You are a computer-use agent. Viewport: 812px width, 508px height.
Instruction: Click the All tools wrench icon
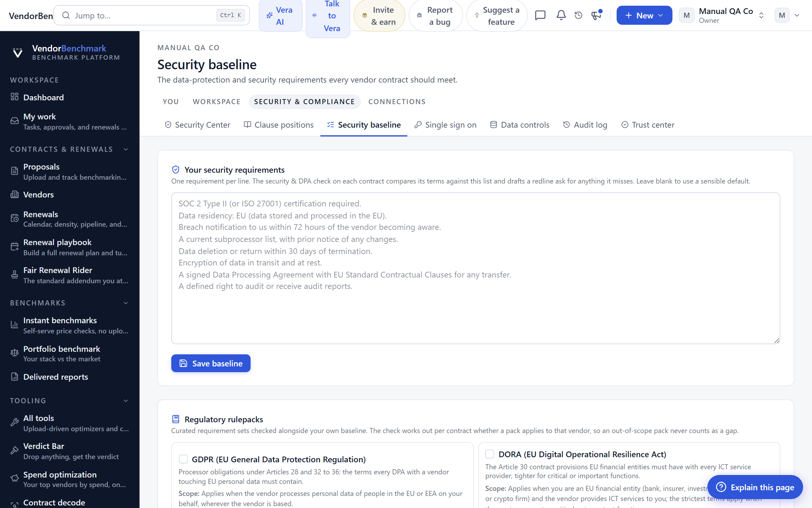click(x=14, y=423)
